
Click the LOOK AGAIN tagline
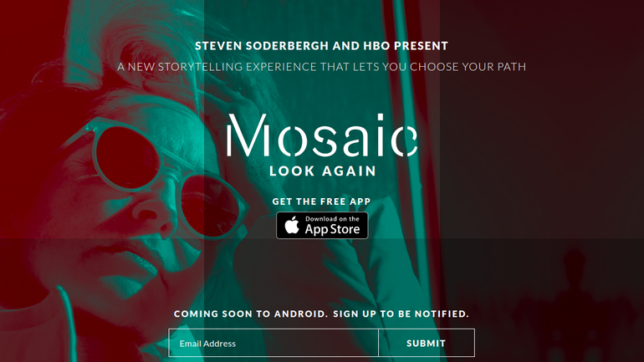point(322,171)
